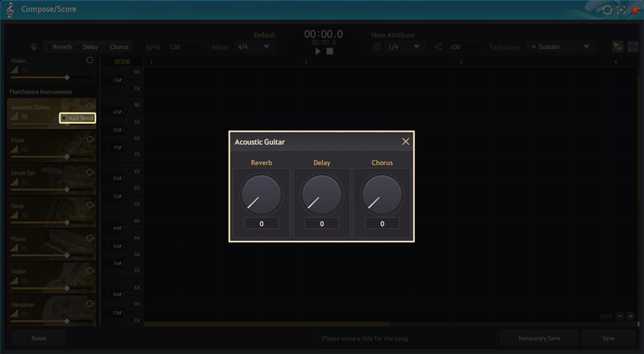Click the Flute track volume slider
This screenshot has width=644, height=354.
click(x=52, y=157)
